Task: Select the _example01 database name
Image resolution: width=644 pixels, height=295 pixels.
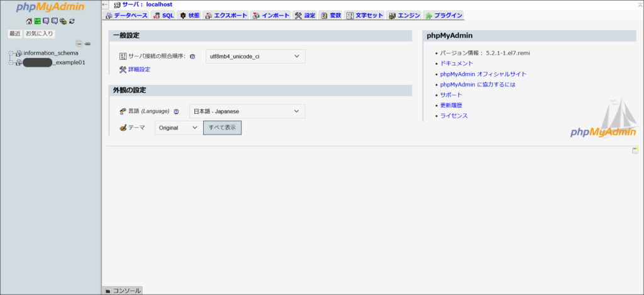Action: pyautogui.click(x=54, y=63)
